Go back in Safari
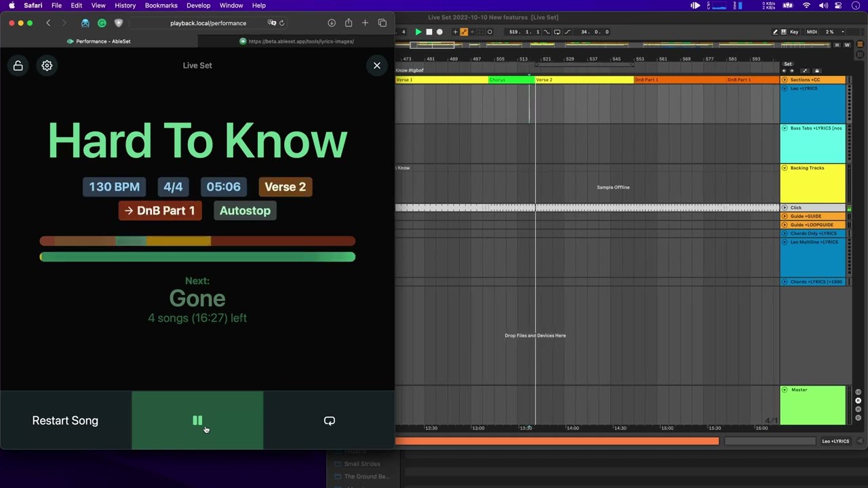 point(48,23)
